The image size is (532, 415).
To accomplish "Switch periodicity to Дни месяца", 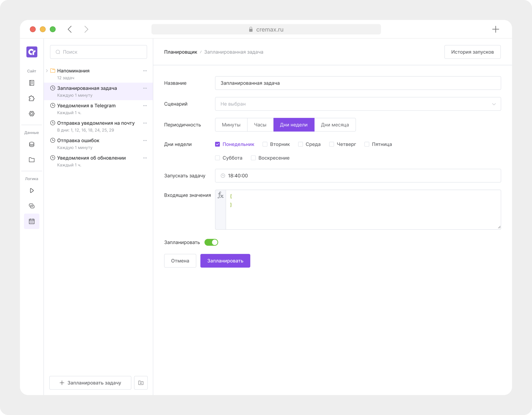I will point(335,125).
